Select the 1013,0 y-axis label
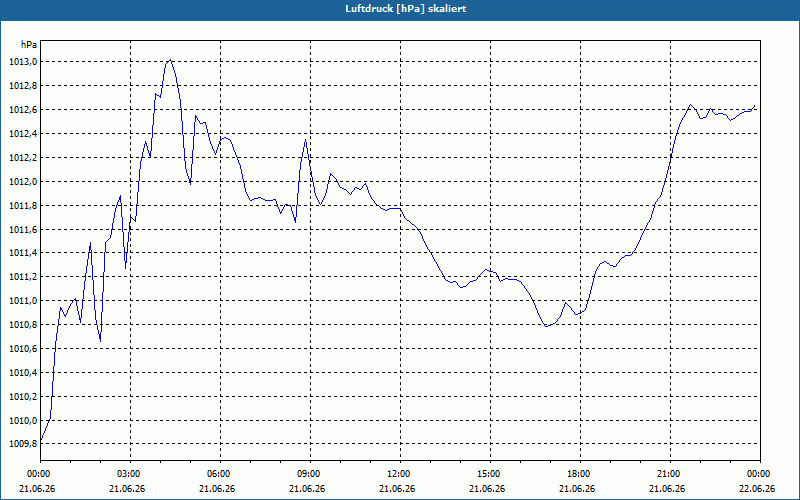 tap(22, 62)
